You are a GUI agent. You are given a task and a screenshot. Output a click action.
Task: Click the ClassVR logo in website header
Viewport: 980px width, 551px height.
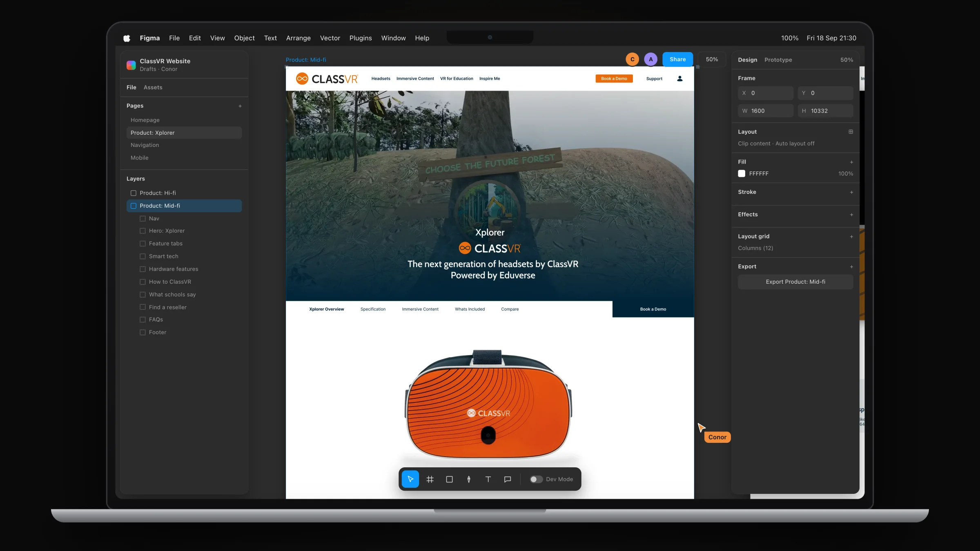click(327, 79)
